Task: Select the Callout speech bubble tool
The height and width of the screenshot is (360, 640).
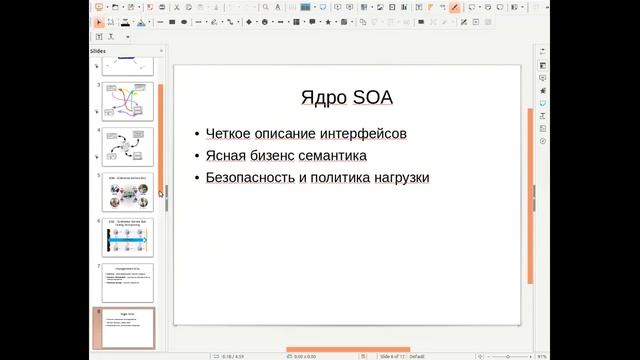Action: point(312,22)
